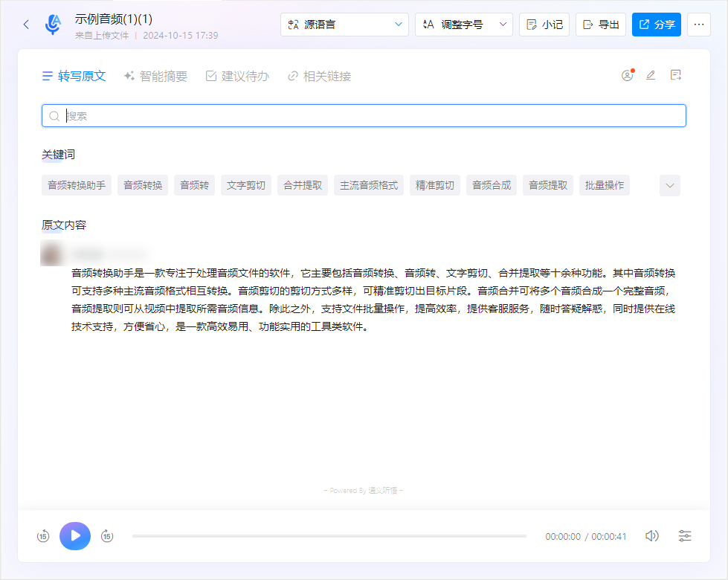Click the magnifier icon in search box

point(54,116)
